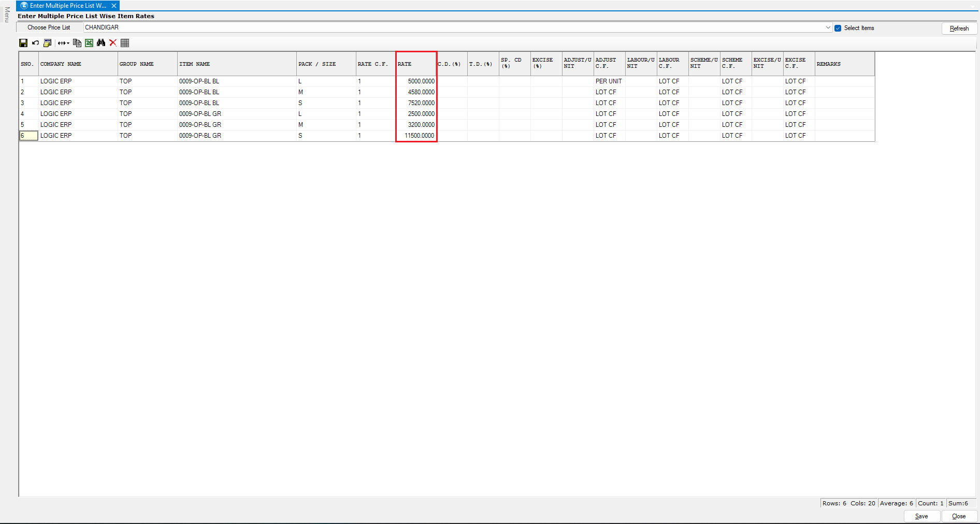This screenshot has width=980, height=524.
Task: Click the floppy disk save icon in toolbar
Action: (x=23, y=43)
